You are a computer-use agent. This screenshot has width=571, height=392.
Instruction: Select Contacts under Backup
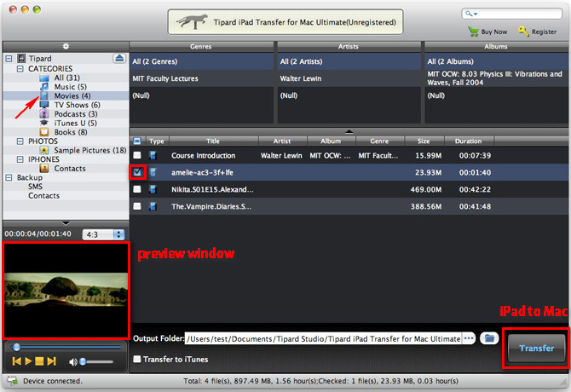pyautogui.click(x=43, y=195)
